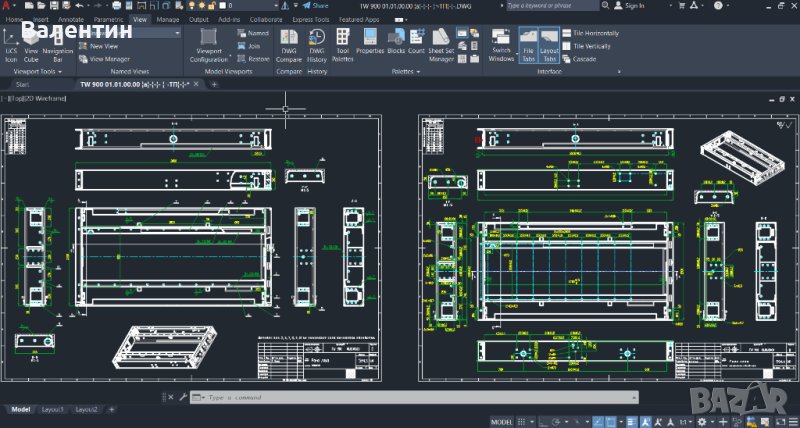Screen dimensions: 800x428
Task: Switch to the Layout1 tab
Action: 52,410
